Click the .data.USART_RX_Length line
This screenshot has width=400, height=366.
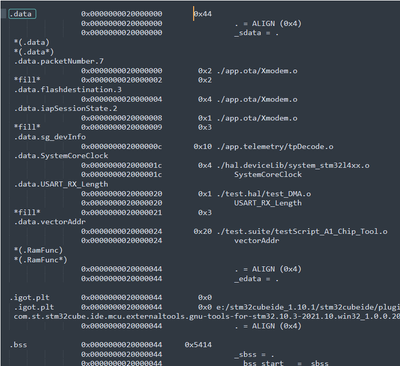61,184
